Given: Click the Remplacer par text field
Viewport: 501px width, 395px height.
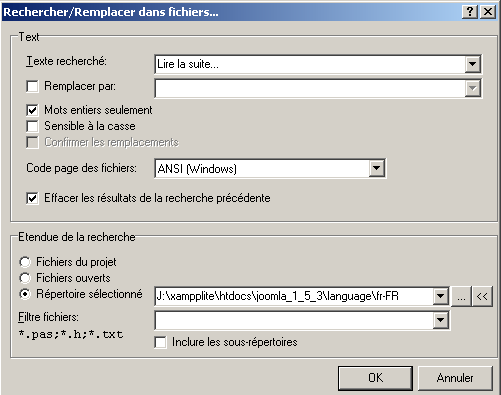Looking at the screenshot, I should pyautogui.click(x=310, y=88).
